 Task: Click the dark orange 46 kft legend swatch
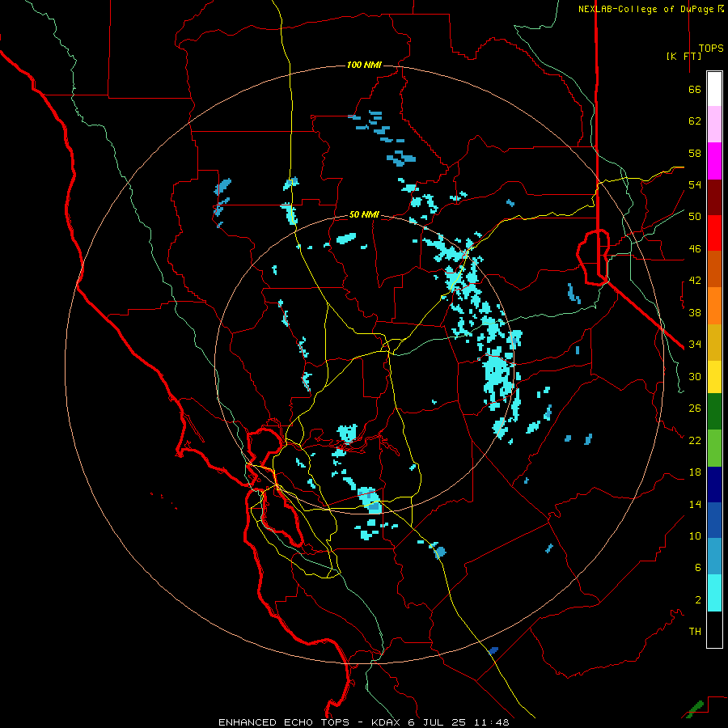[714, 269]
